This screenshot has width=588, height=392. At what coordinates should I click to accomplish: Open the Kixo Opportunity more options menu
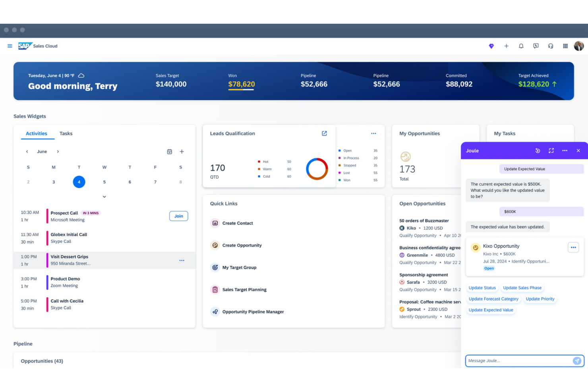573,247
